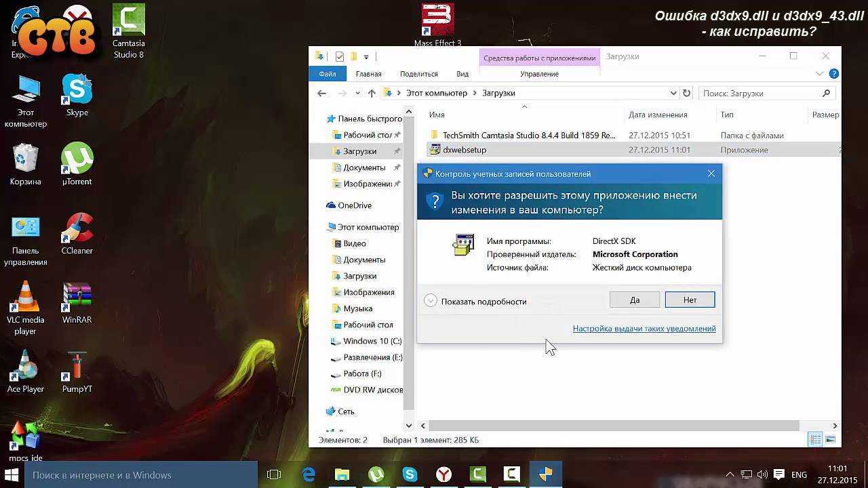Viewport: 868px width, 488px height.
Task: Open Mass Effect 3 desktop icon
Action: pos(437,26)
